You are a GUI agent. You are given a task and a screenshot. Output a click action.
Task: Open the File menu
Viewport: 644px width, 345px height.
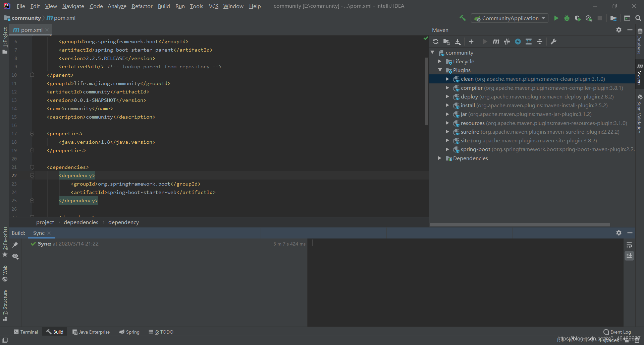[x=21, y=6]
